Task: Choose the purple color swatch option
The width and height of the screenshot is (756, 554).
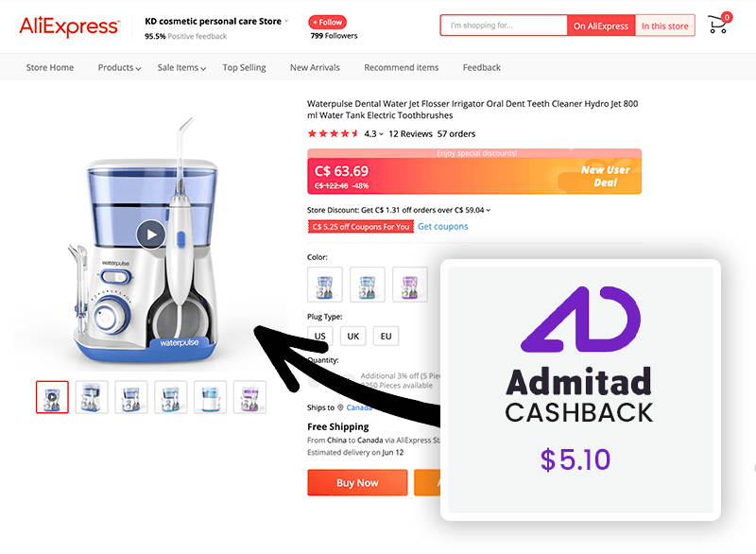Action: click(410, 285)
